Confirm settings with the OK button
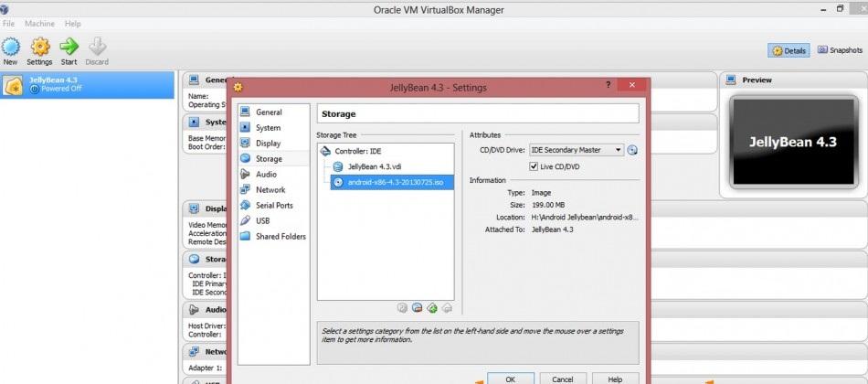Image resolution: width=868 pixels, height=384 pixels. click(x=511, y=379)
